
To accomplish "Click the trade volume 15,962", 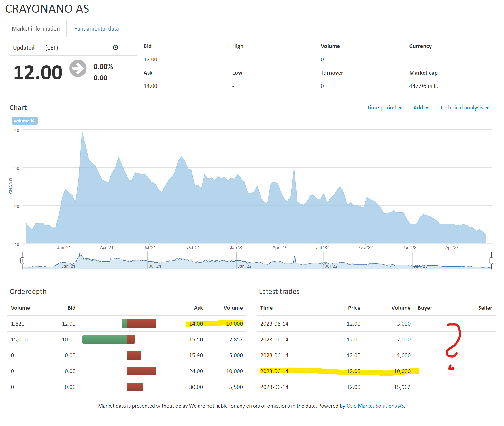I will point(402,387).
